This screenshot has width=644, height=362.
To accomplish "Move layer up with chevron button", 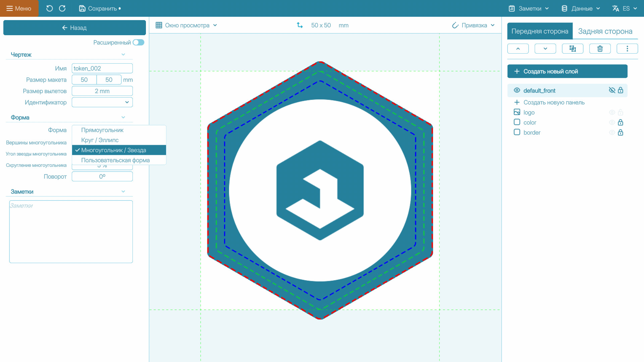I will pos(518,49).
